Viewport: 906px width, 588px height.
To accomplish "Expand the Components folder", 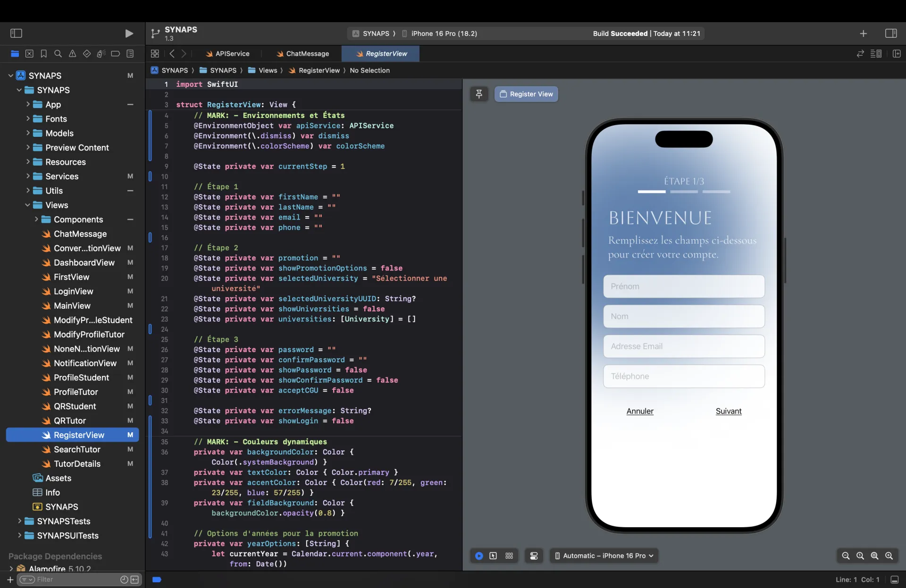I will pyautogui.click(x=36, y=219).
